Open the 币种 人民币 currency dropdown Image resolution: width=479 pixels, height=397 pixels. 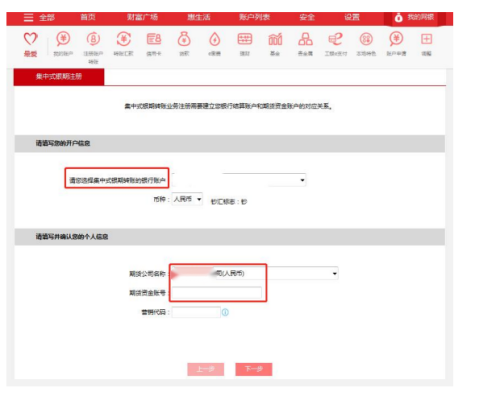click(x=187, y=199)
